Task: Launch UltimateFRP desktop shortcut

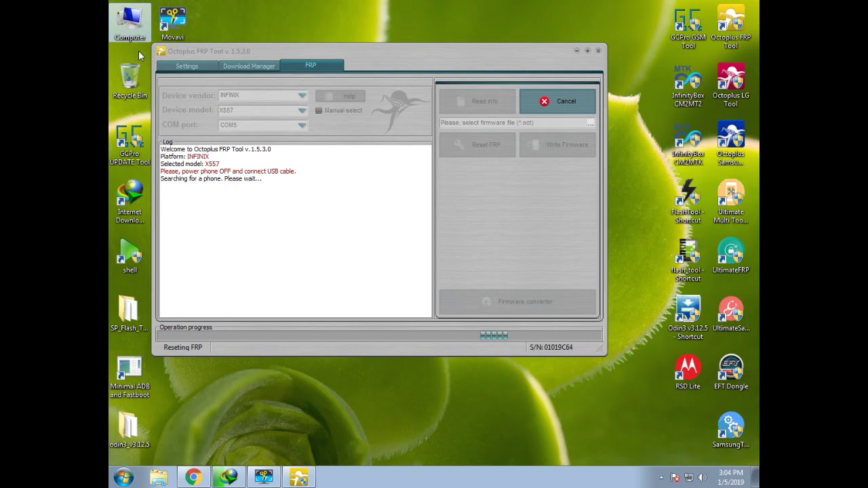Action: pyautogui.click(x=730, y=256)
